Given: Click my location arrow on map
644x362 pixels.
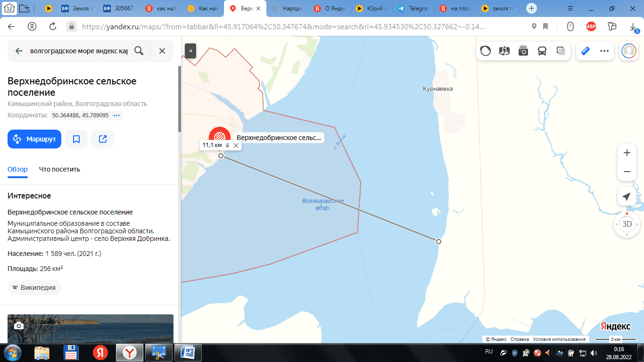Looking at the screenshot, I should (627, 197).
